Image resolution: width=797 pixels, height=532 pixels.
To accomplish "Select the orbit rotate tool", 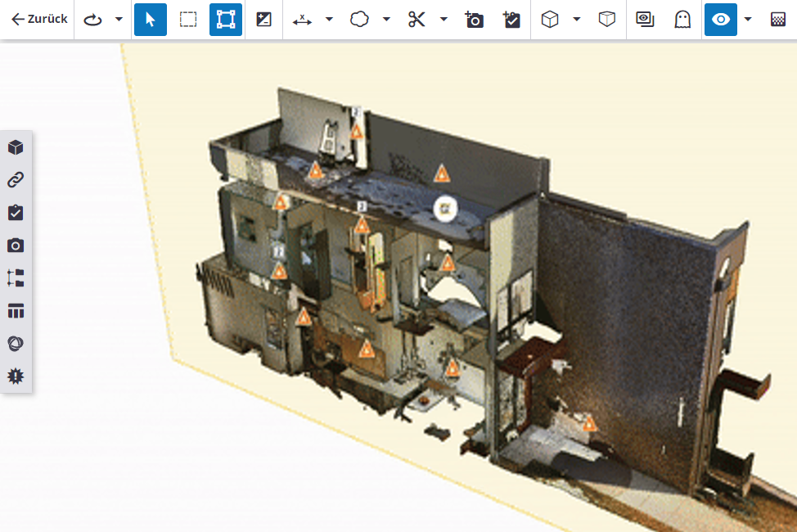I will [93, 20].
